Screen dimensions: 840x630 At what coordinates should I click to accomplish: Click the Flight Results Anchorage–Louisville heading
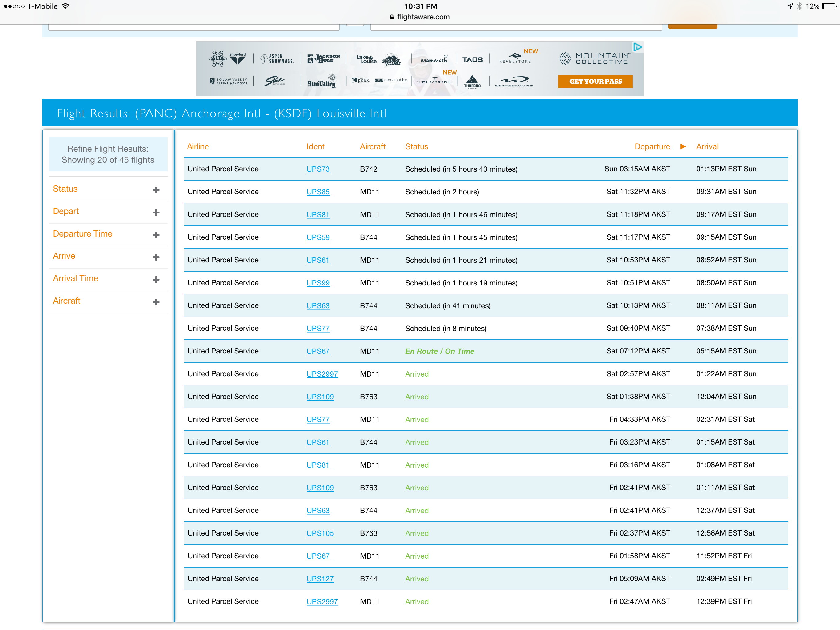221,113
